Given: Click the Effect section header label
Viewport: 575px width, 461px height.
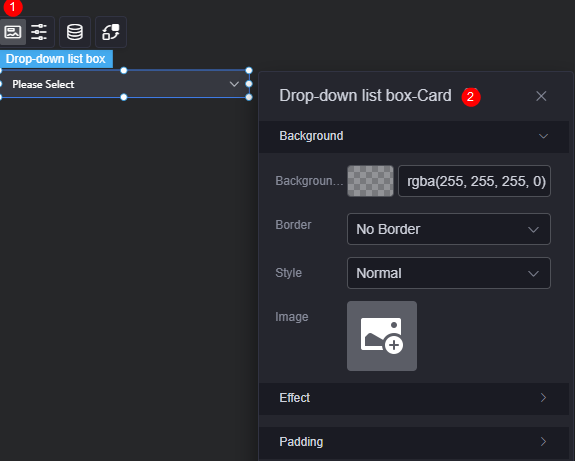Looking at the screenshot, I should point(294,398).
